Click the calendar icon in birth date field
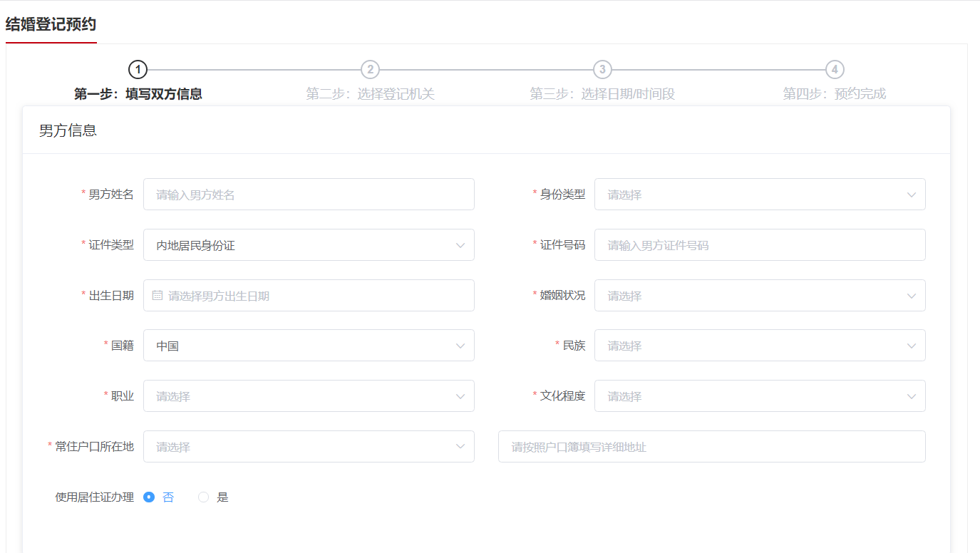This screenshot has height=553, width=980. (x=158, y=295)
